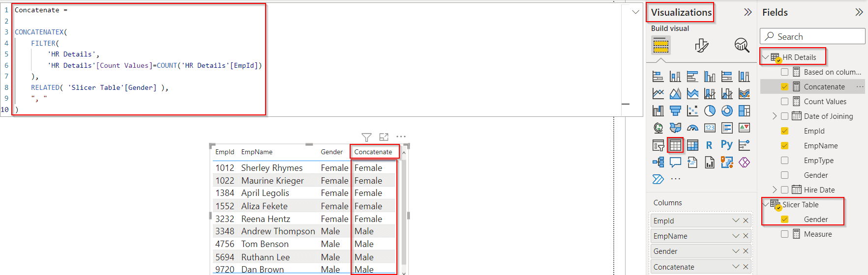The height and width of the screenshot is (275, 868).
Task: Choose the Gauge visual
Action: pyautogui.click(x=692, y=128)
